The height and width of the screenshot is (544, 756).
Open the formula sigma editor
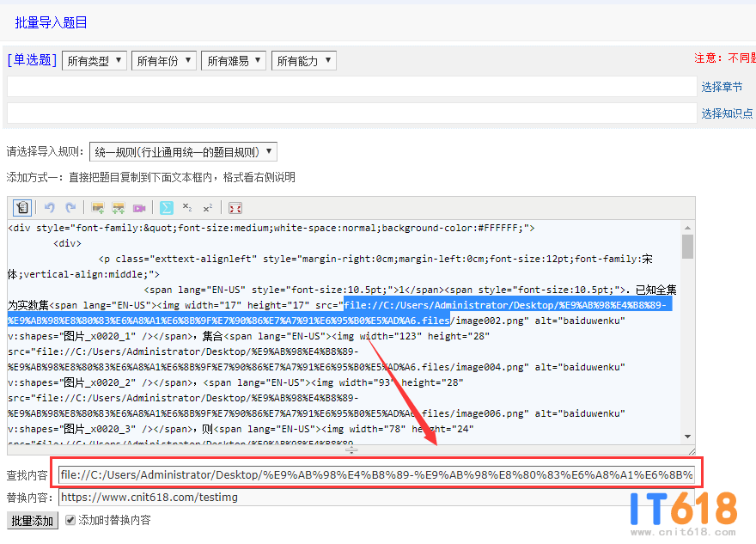click(x=167, y=208)
